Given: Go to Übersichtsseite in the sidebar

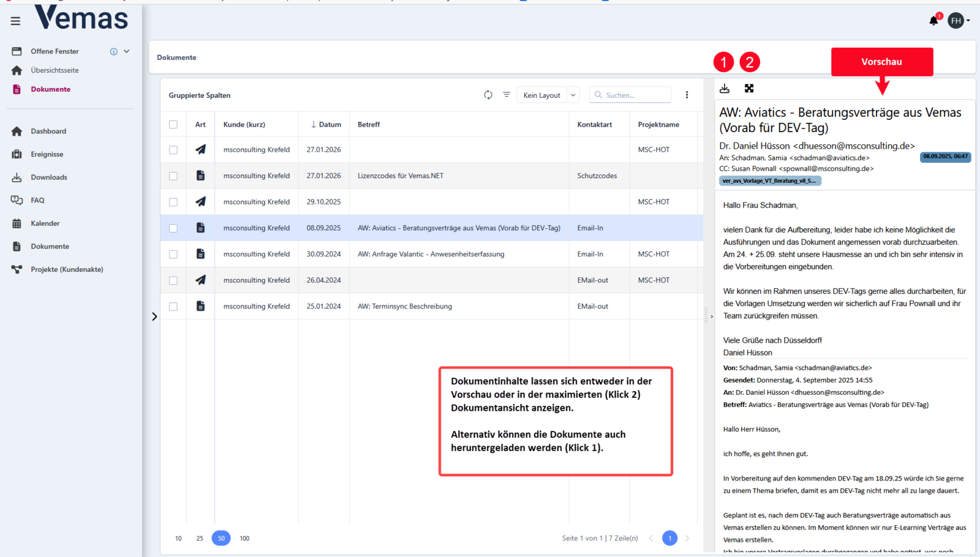Looking at the screenshot, I should pyautogui.click(x=55, y=70).
